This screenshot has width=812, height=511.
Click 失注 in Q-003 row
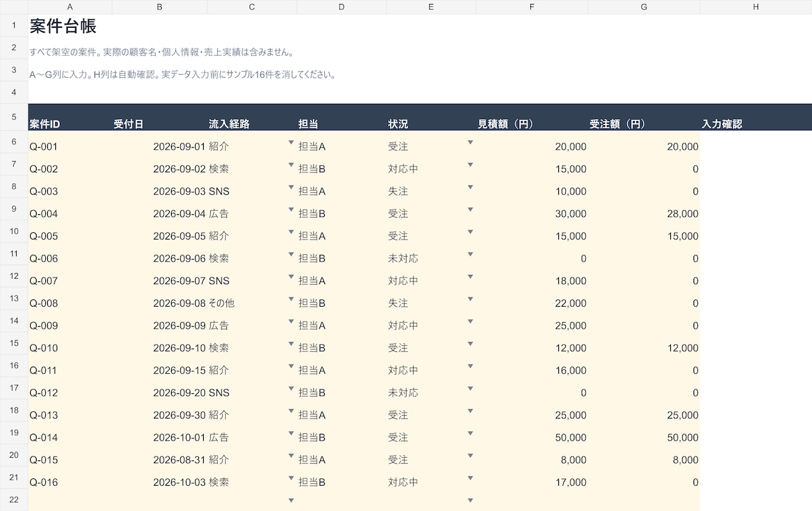[398, 192]
